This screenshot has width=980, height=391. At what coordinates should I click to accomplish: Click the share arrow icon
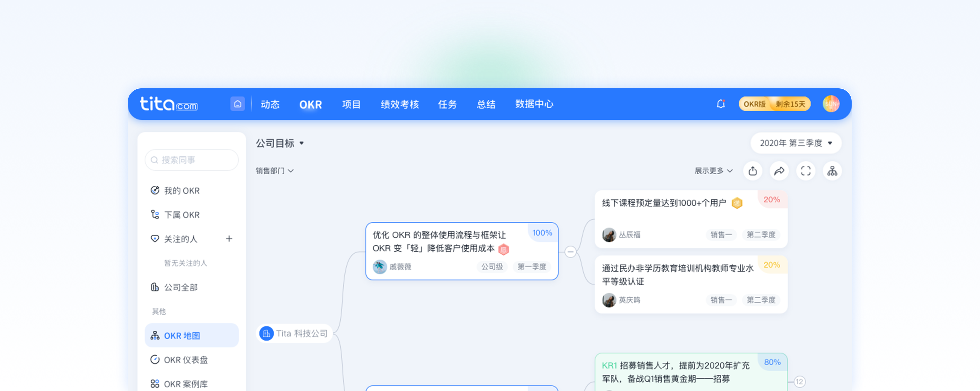(x=779, y=171)
